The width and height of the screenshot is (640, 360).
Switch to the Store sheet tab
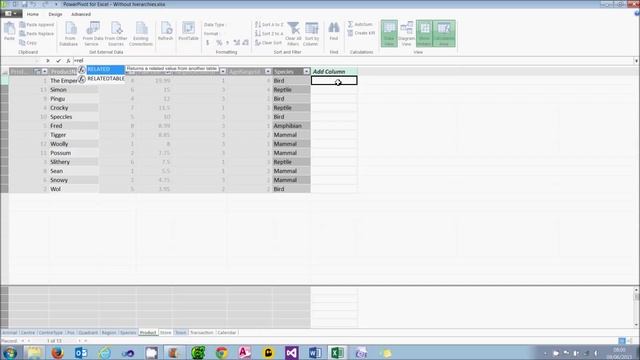tap(165, 333)
